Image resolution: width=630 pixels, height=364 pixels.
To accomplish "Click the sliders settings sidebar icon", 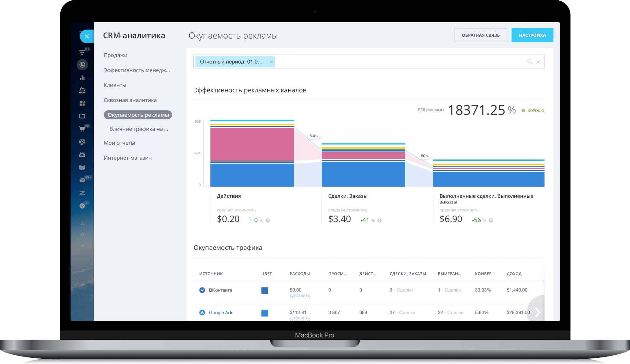I will click(82, 193).
